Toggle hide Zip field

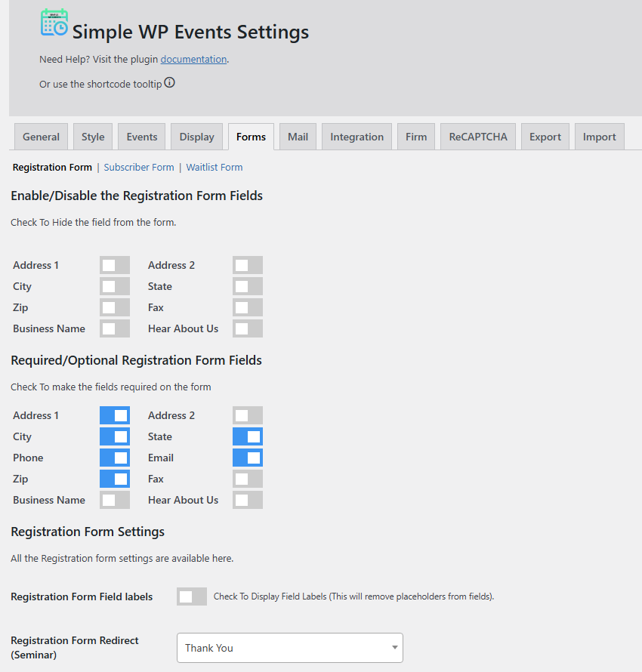point(115,307)
